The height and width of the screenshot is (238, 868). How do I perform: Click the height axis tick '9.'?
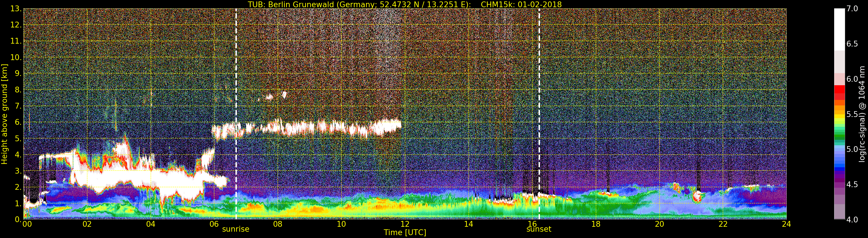coord(18,73)
